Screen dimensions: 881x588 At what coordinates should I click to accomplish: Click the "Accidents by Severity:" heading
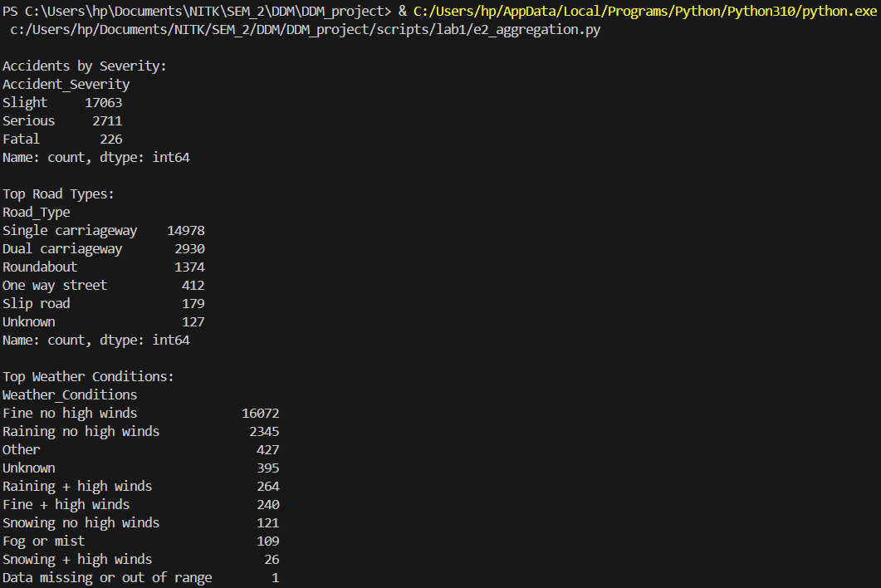85,66
